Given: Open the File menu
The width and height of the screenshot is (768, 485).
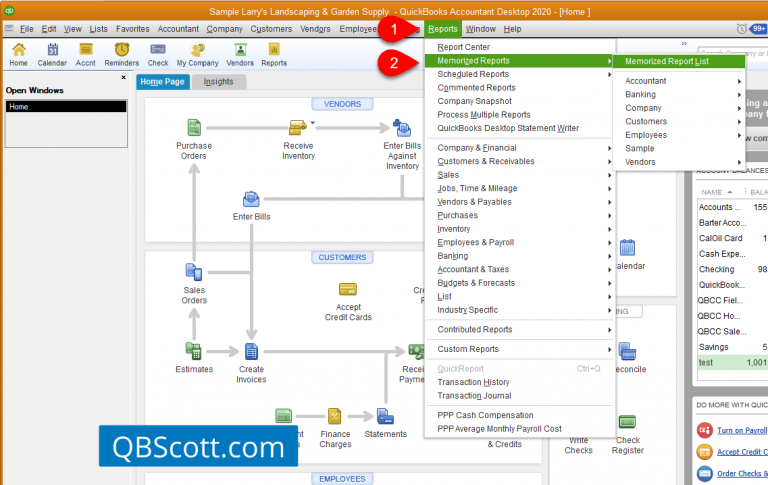Looking at the screenshot, I should tap(26, 29).
